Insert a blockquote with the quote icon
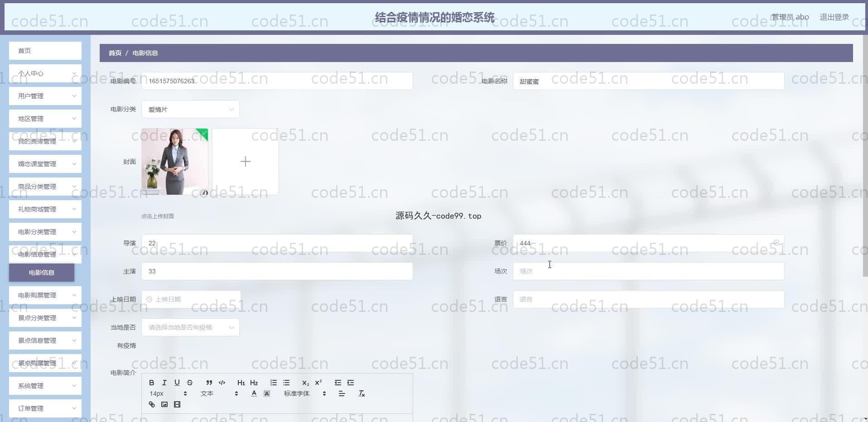Image resolution: width=868 pixels, height=422 pixels. point(209,383)
